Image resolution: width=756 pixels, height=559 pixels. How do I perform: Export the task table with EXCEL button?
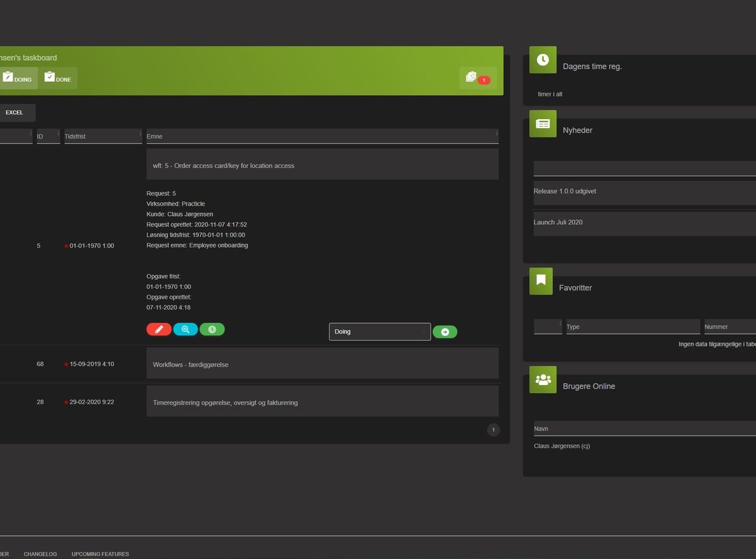(x=14, y=112)
